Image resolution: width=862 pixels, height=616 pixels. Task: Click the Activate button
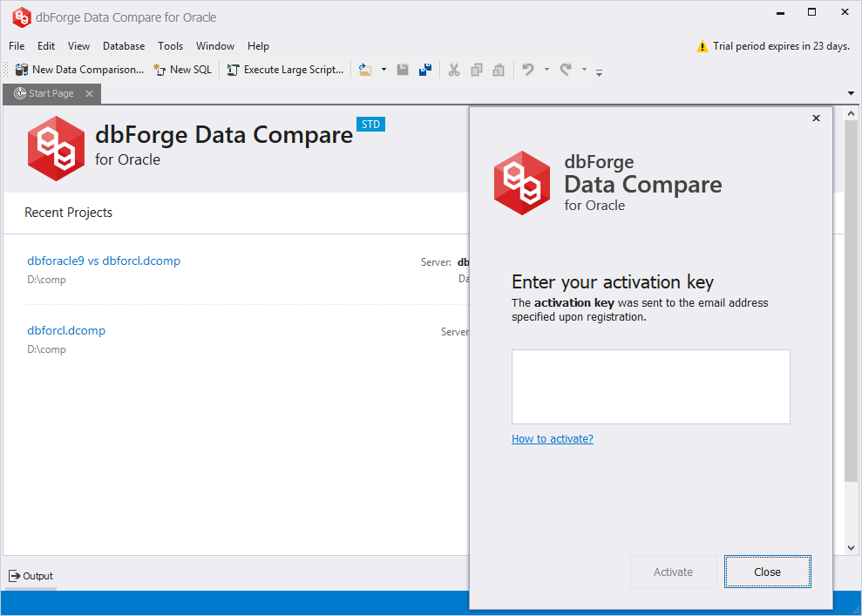coord(673,572)
